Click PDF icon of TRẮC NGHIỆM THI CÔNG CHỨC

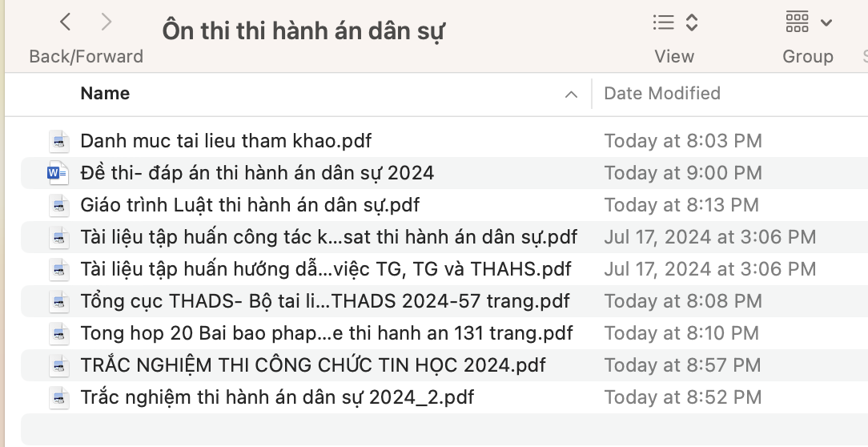coord(58,366)
